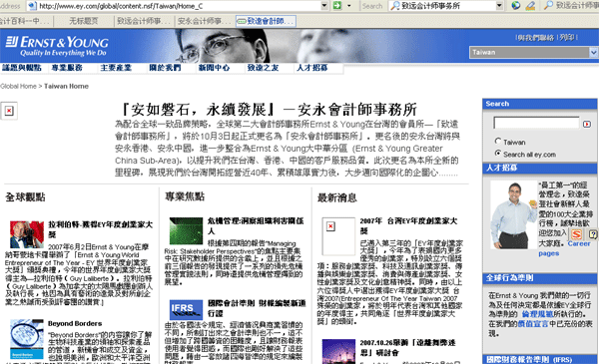Image resolution: width=599 pixels, height=364 pixels.
Task: Click the Global Home breadcrumb link
Action: (x=18, y=86)
